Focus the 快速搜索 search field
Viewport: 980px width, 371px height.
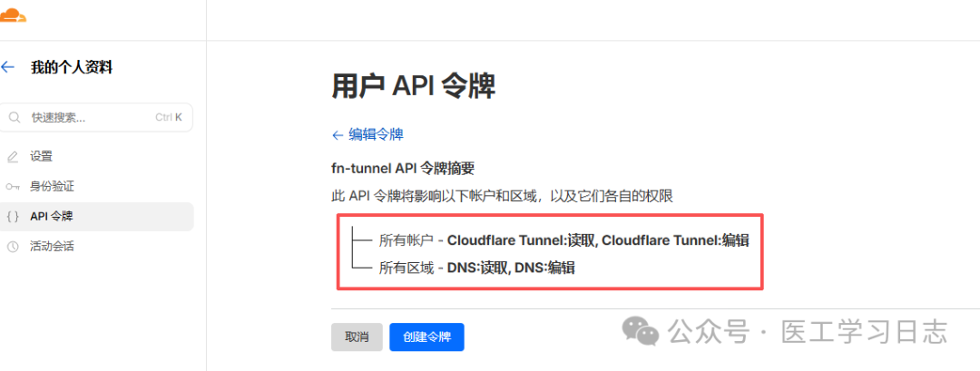[x=97, y=117]
